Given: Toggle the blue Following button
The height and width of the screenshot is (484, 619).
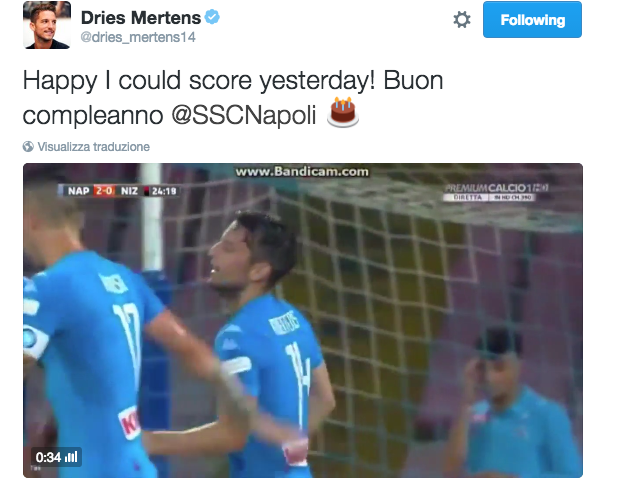Looking at the screenshot, I should point(532,20).
